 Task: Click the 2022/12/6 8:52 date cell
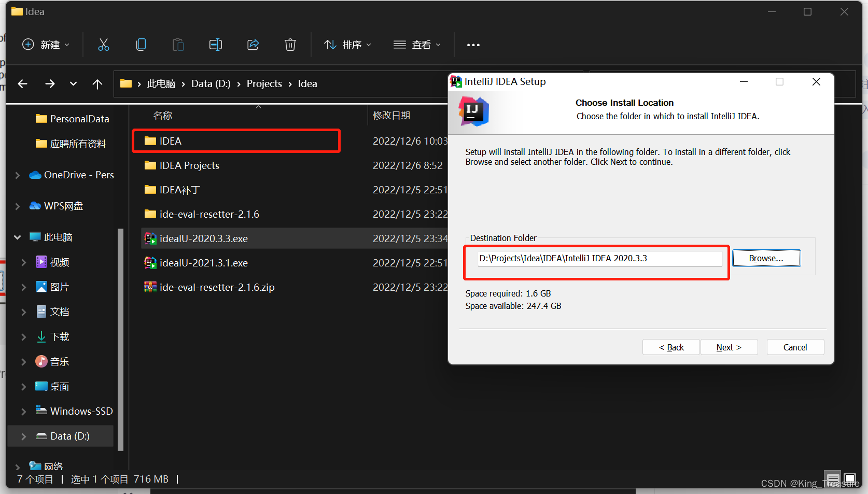click(x=408, y=165)
